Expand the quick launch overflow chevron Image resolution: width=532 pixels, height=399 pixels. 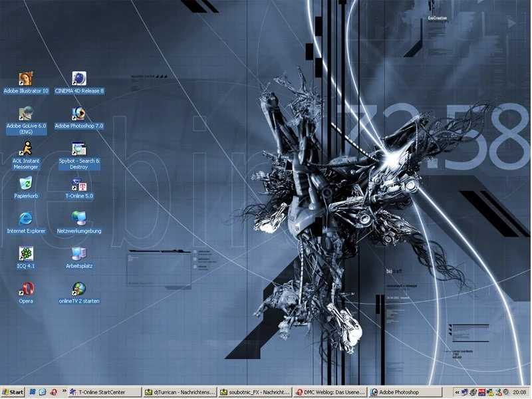pyautogui.click(x=65, y=392)
